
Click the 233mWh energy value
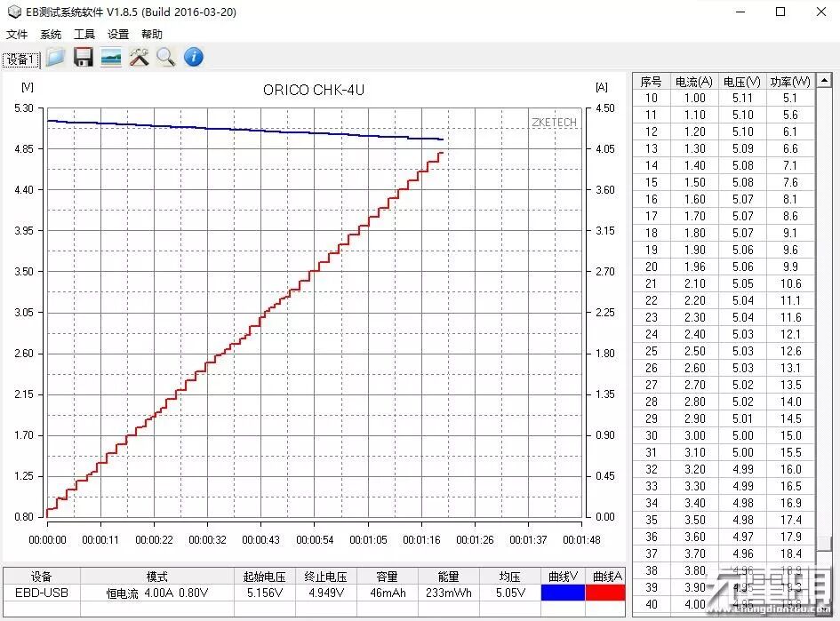coord(449,593)
